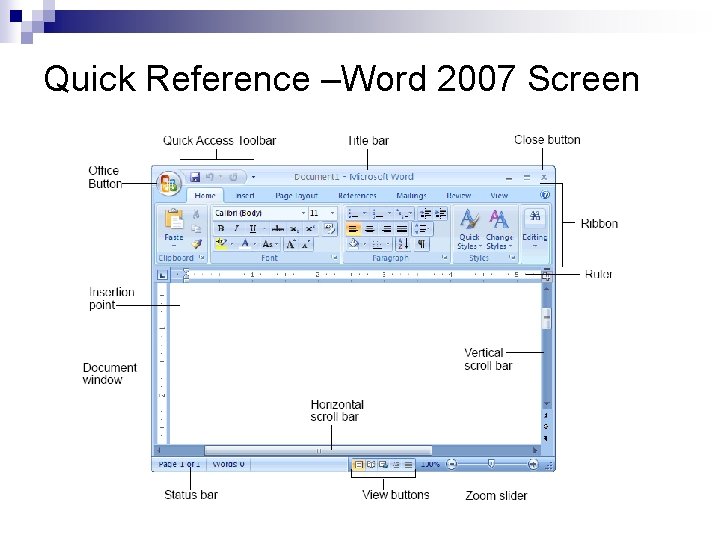Toggle Superscript formatting
The height and width of the screenshot is (540, 720).
310,229
